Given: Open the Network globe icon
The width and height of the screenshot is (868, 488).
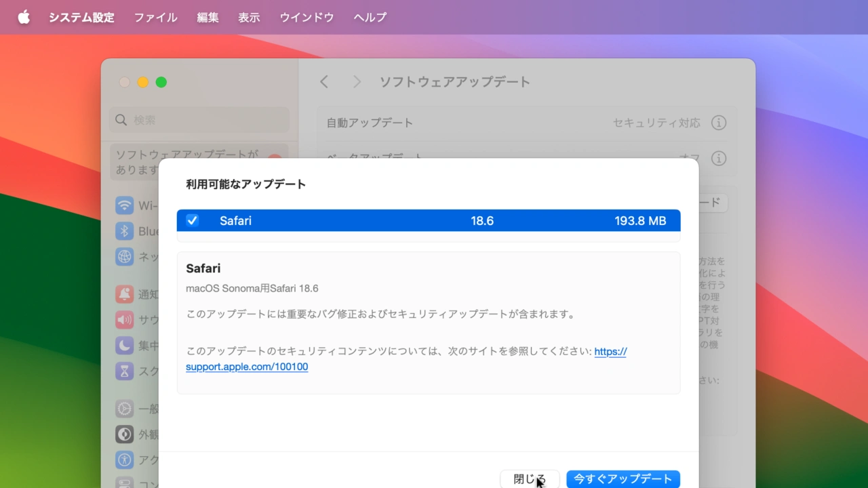Looking at the screenshot, I should tap(124, 257).
